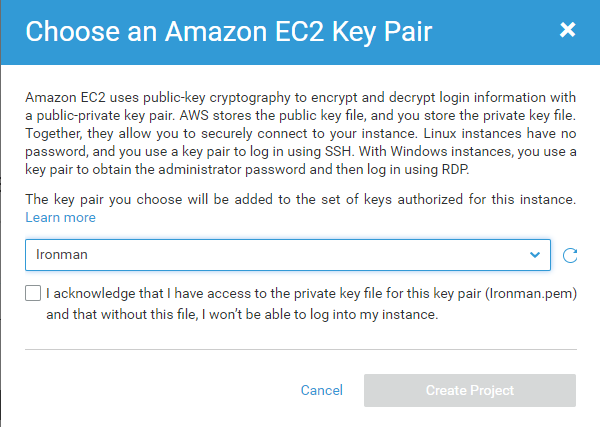Close the key pair dialog

[x=567, y=30]
